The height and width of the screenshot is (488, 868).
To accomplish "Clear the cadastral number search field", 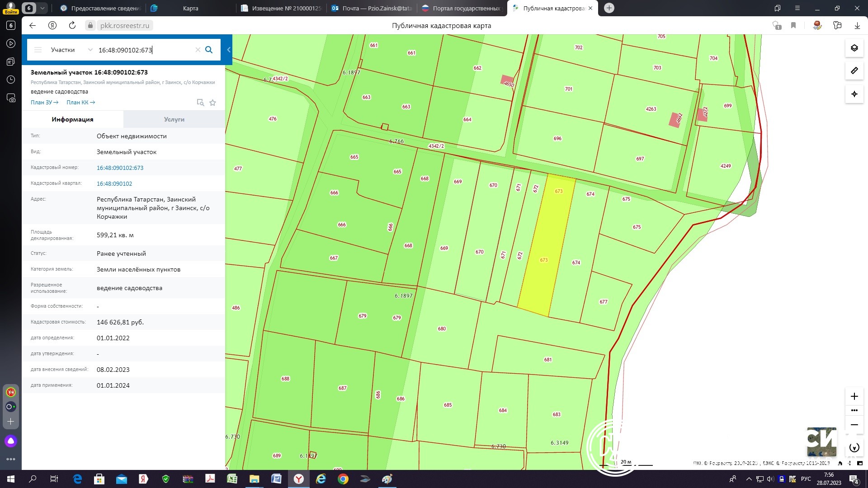I will click(x=198, y=50).
